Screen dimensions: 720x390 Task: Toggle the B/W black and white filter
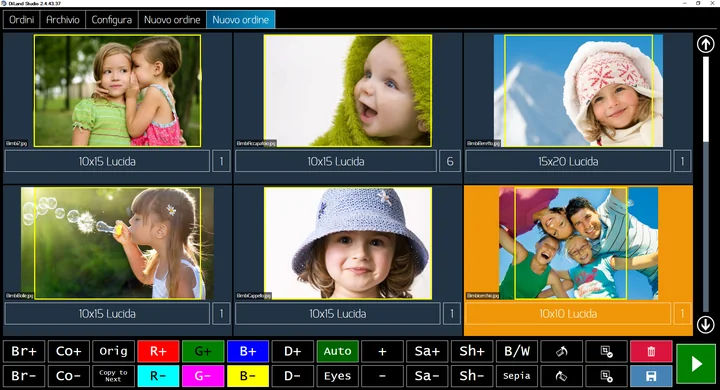click(x=517, y=351)
